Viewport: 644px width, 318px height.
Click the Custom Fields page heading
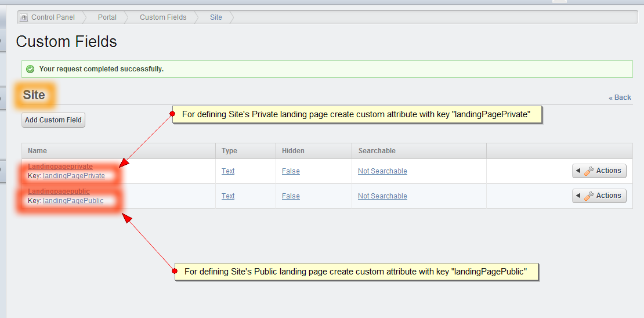click(x=67, y=42)
